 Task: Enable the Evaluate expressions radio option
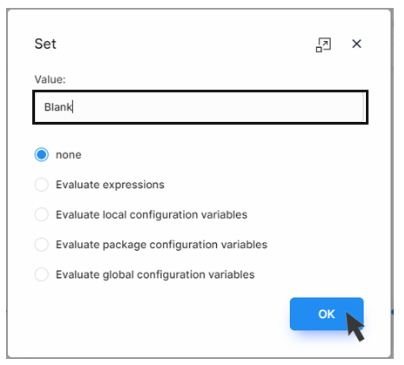tap(42, 185)
